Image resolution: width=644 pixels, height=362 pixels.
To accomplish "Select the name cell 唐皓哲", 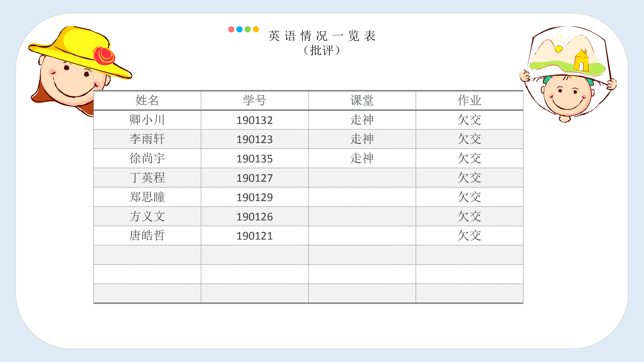I will pyautogui.click(x=147, y=236).
